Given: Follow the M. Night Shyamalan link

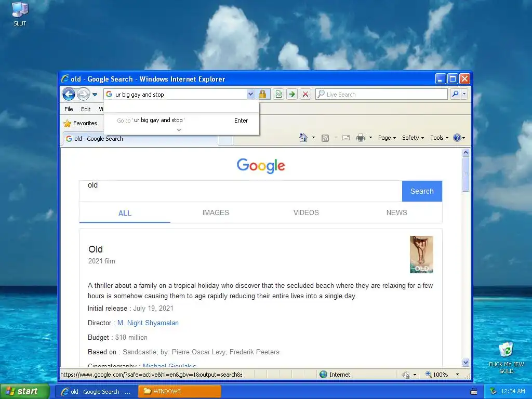Looking at the screenshot, I should (x=148, y=323).
